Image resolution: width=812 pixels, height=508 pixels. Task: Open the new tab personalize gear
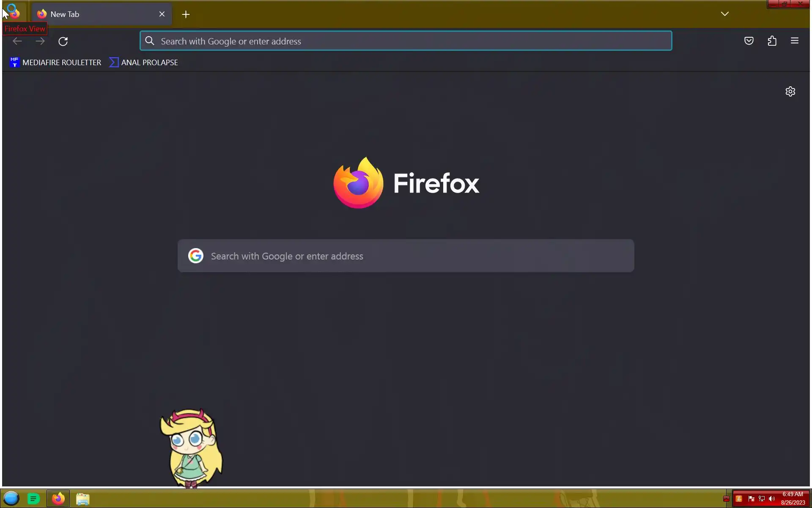790,91
